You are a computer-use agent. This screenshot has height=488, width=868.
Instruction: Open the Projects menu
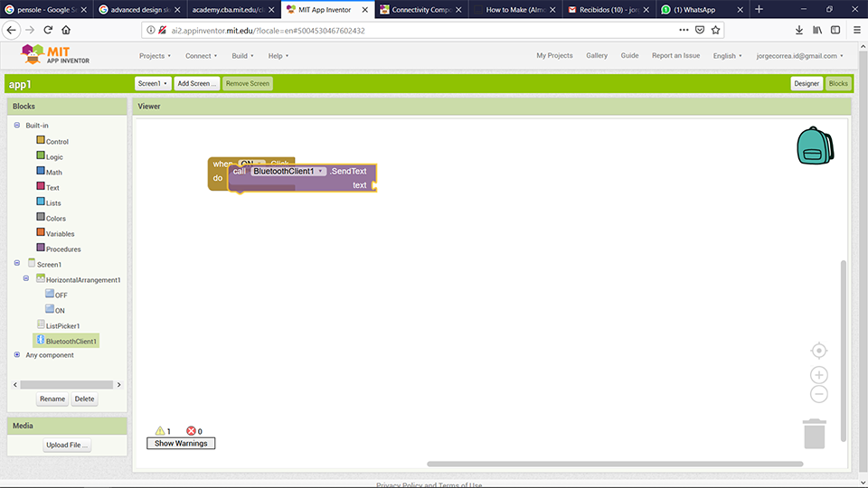(155, 56)
